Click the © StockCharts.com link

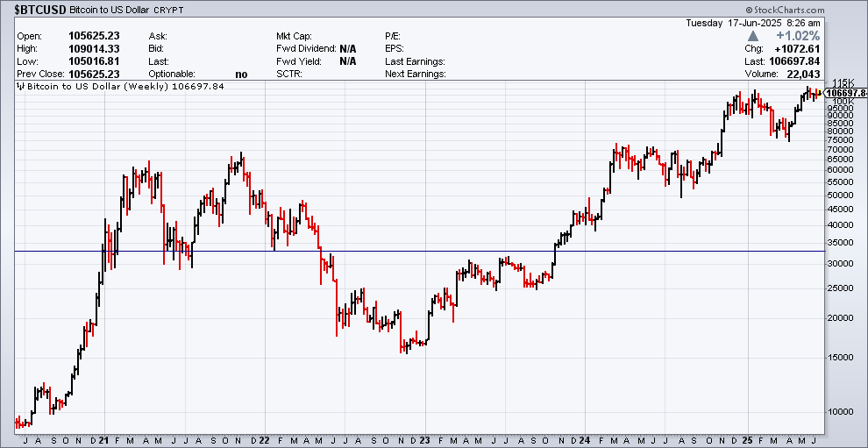785,10
